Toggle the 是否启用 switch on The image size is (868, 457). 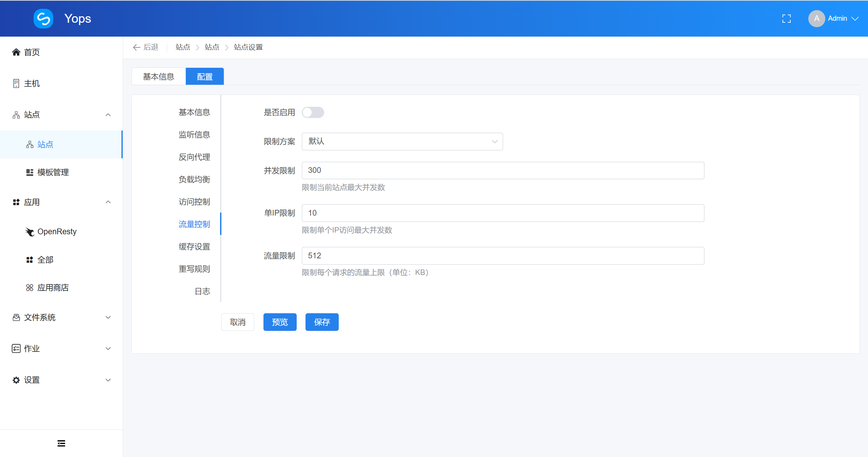[313, 113]
